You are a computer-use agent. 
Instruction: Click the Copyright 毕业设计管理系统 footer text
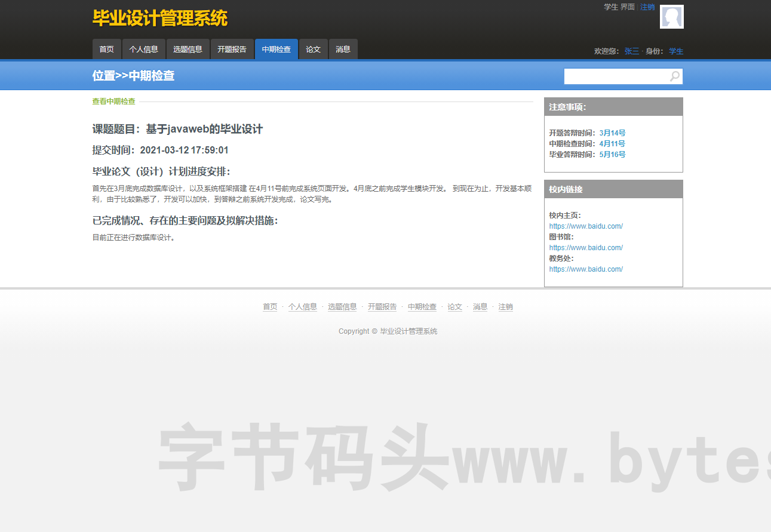click(x=388, y=331)
